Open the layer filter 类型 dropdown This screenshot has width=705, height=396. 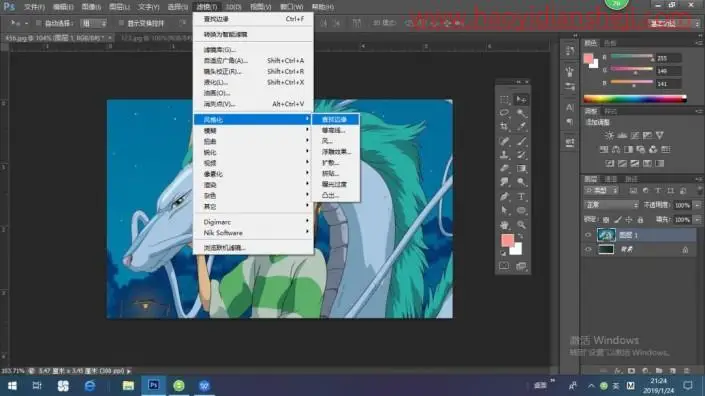pos(601,191)
